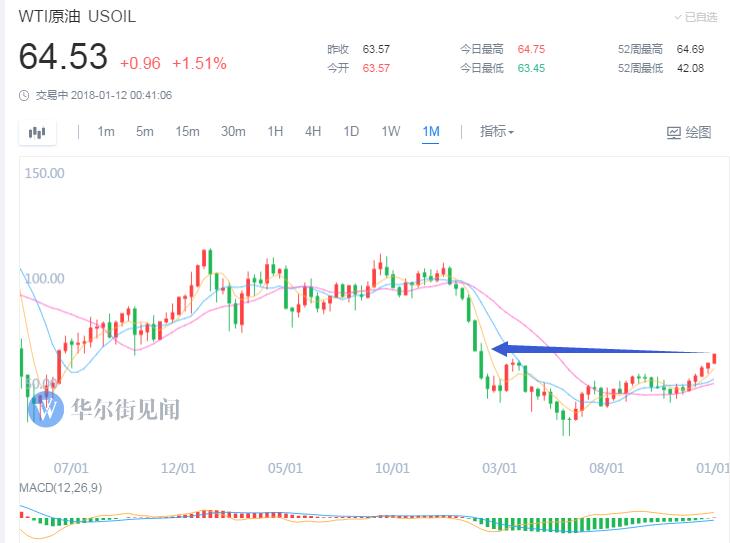Screen dimensions: 730x543
Task: Click the 10/01 date axis marker
Action: click(393, 467)
